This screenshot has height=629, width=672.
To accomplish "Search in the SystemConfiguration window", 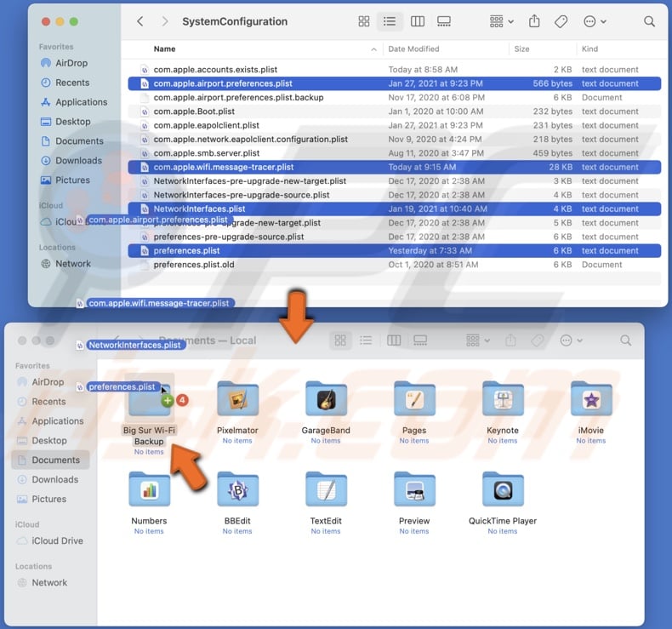I will 649,21.
